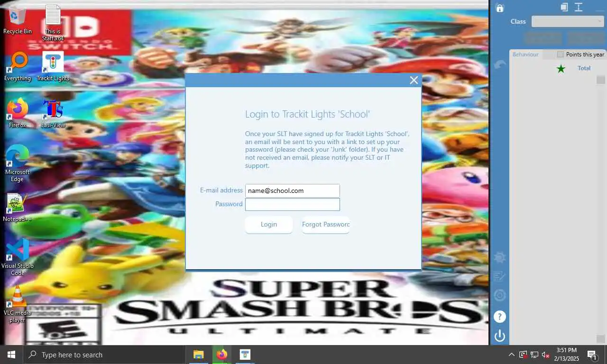607x364 pixels.
Task: Click the taskbar clock showing 3:51 PM
Action: point(567,355)
